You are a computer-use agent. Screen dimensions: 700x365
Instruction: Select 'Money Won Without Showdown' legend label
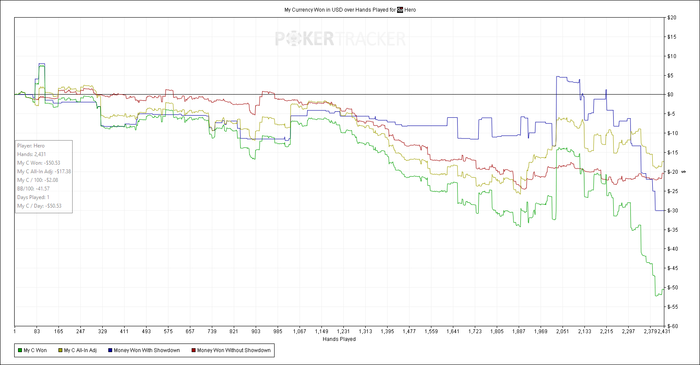[x=234, y=350]
